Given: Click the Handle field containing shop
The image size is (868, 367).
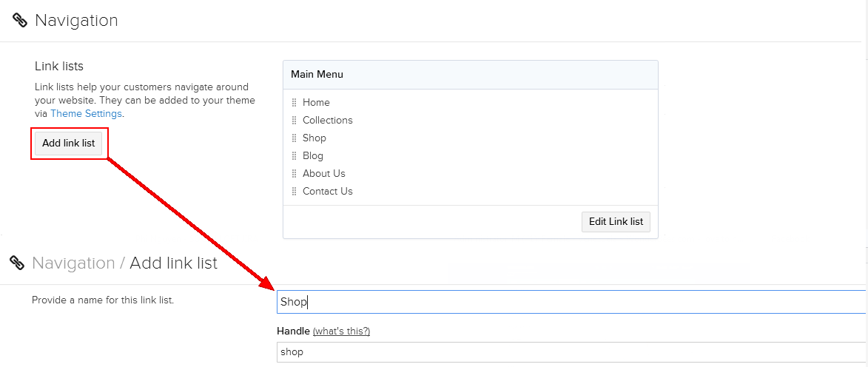Looking at the screenshot, I should (571, 351).
